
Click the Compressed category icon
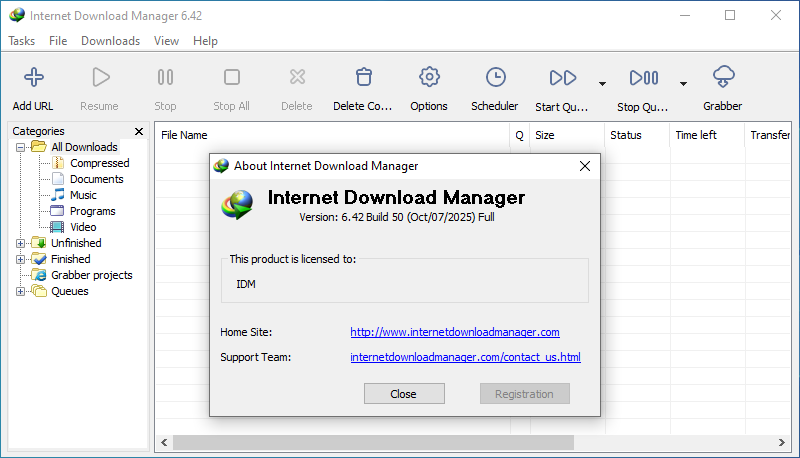coord(58,163)
